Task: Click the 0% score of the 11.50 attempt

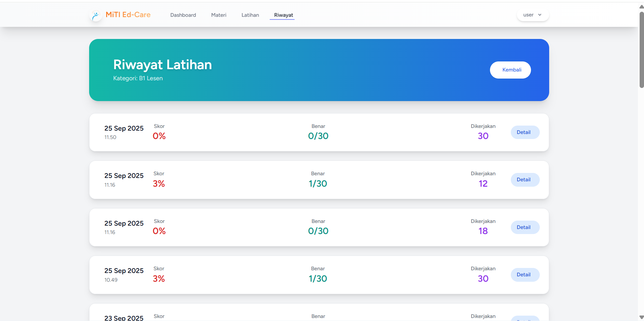Action: (x=159, y=136)
